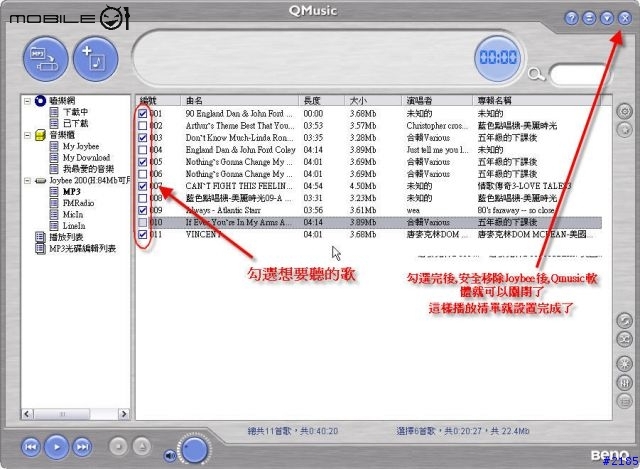This screenshot has height=469, width=640.
Task: Select MicIn under Joybee 200
Action: point(73,214)
